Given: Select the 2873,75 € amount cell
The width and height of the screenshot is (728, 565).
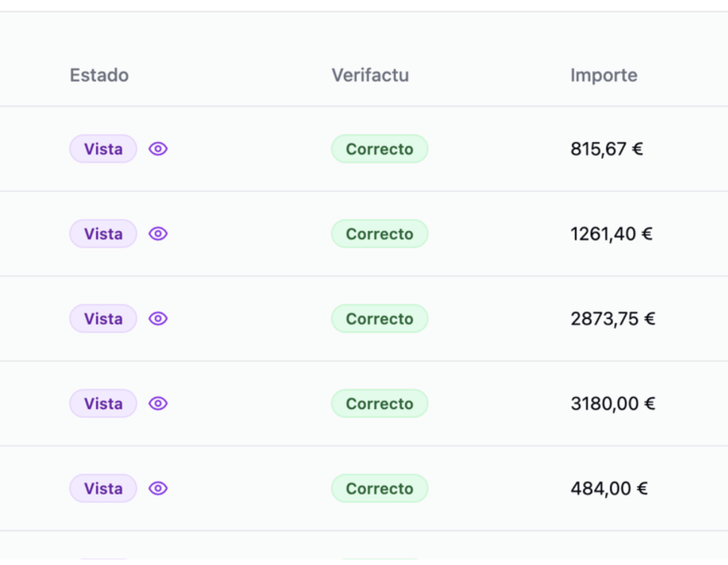Looking at the screenshot, I should click(x=613, y=319).
